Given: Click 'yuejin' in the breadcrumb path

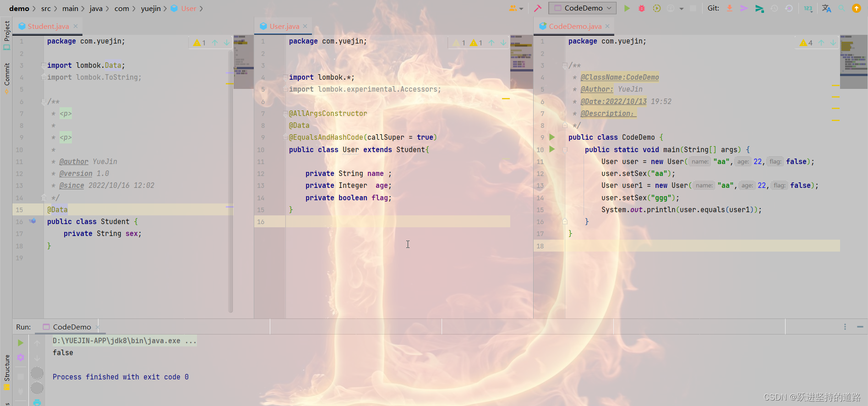Looking at the screenshot, I should pyautogui.click(x=151, y=8).
